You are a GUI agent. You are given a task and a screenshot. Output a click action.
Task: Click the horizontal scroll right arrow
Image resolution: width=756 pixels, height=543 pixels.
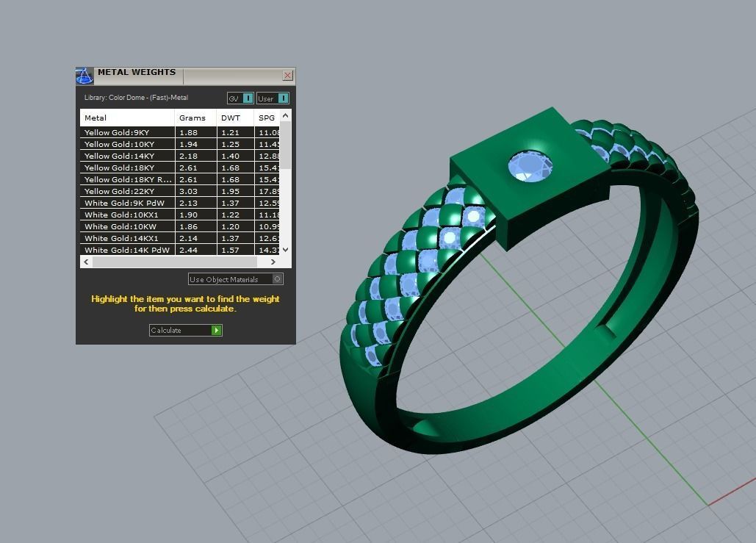(x=273, y=262)
